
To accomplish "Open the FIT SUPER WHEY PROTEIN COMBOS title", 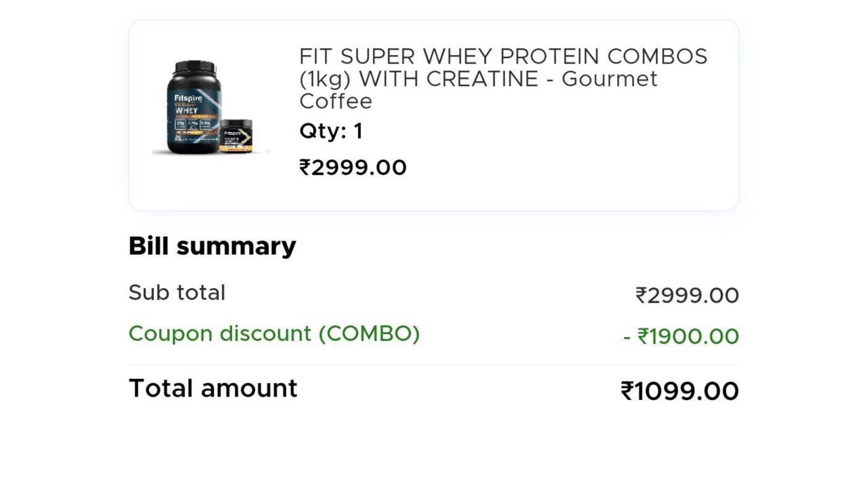I will pyautogui.click(x=503, y=79).
